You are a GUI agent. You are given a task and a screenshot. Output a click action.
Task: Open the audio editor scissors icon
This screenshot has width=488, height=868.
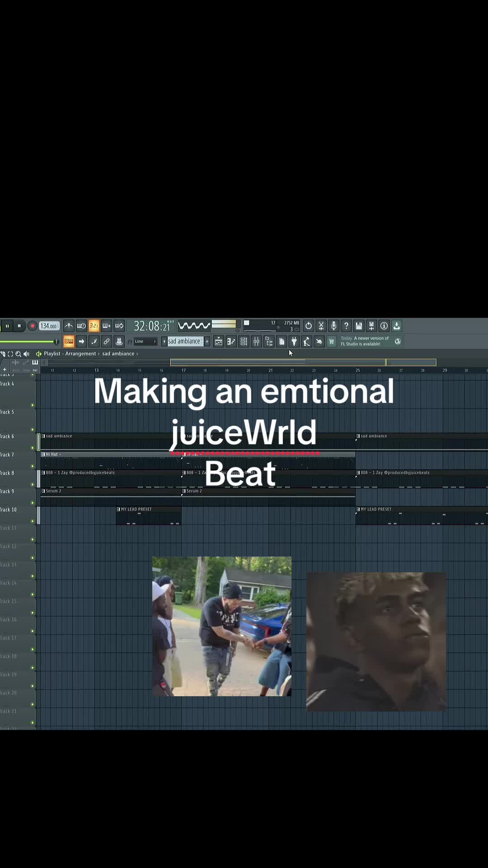click(x=321, y=325)
